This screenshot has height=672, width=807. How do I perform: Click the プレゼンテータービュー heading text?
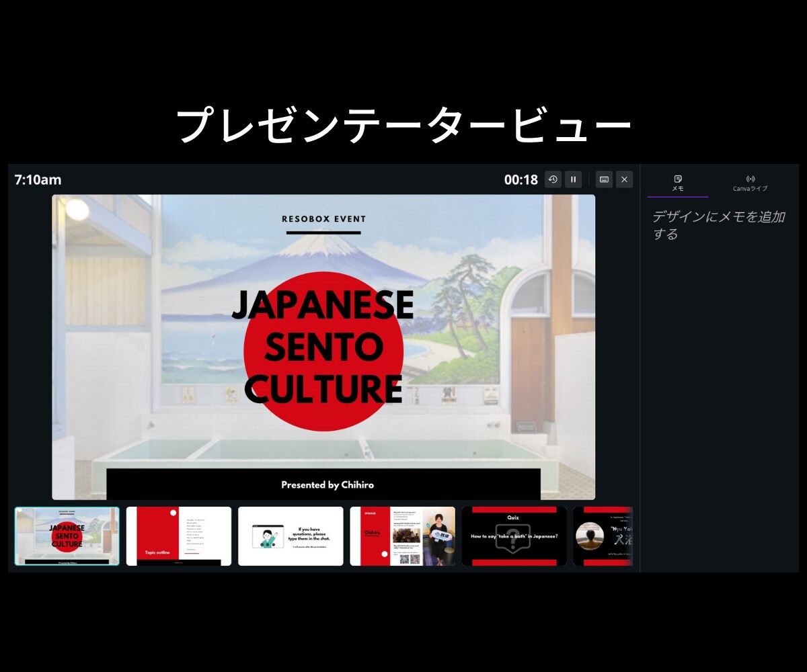pyautogui.click(x=403, y=125)
